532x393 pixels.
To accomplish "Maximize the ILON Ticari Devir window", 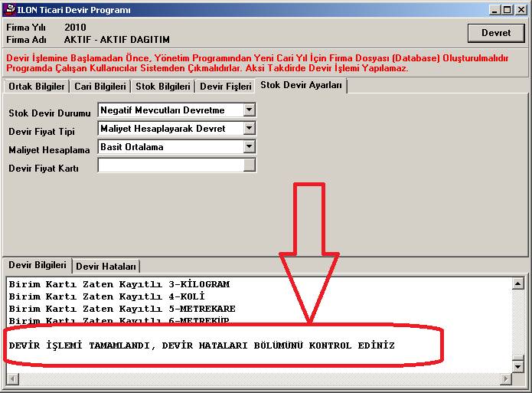I will 507,10.
